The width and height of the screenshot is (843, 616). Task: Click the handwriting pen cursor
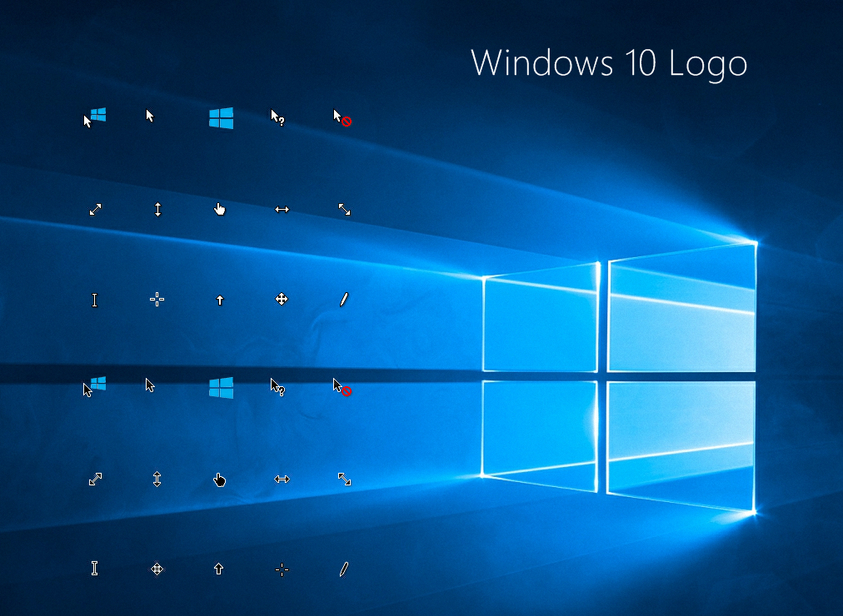[x=343, y=299]
